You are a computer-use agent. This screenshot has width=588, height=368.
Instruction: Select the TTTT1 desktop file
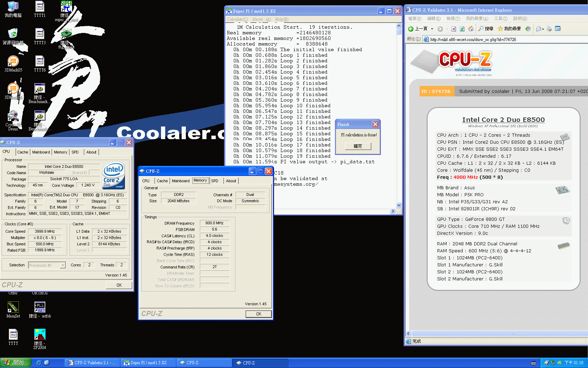(x=40, y=9)
